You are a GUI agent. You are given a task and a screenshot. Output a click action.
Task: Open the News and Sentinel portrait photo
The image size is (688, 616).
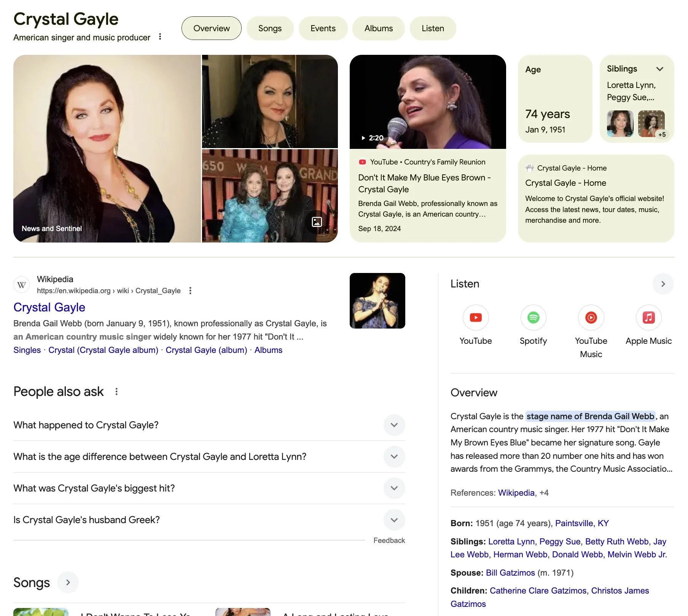(x=107, y=148)
